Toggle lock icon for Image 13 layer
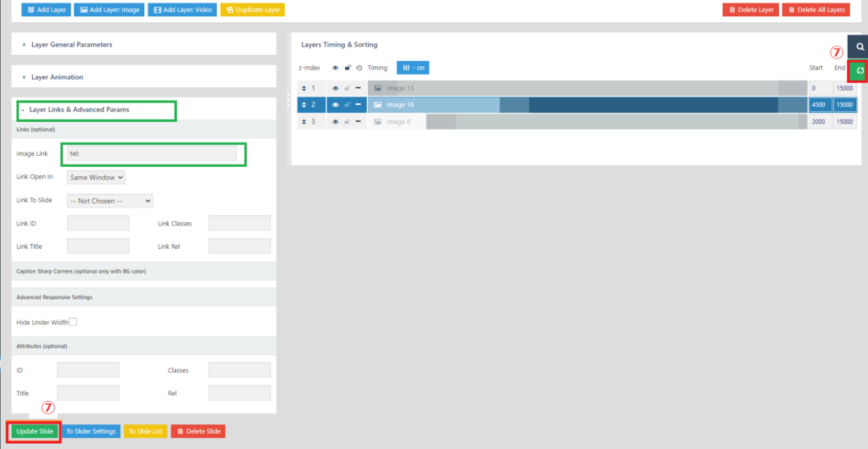The image size is (868, 449). point(347,88)
